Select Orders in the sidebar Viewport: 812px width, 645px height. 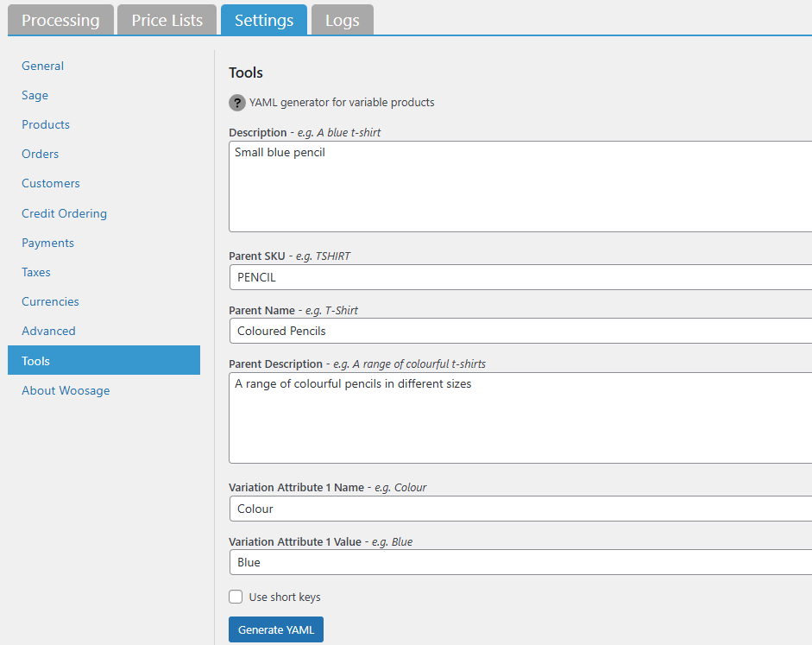pyautogui.click(x=41, y=154)
